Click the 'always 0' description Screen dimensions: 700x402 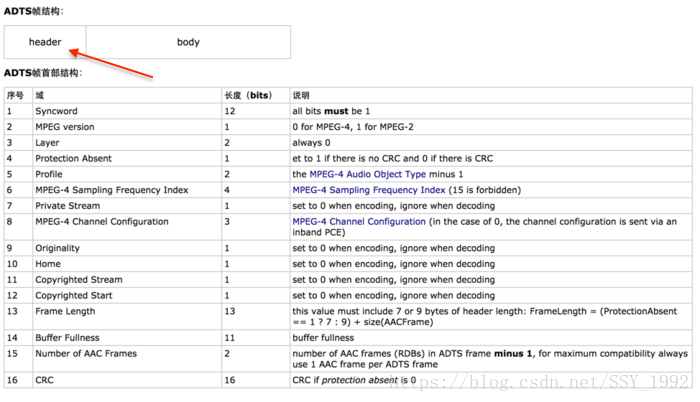[x=311, y=143]
